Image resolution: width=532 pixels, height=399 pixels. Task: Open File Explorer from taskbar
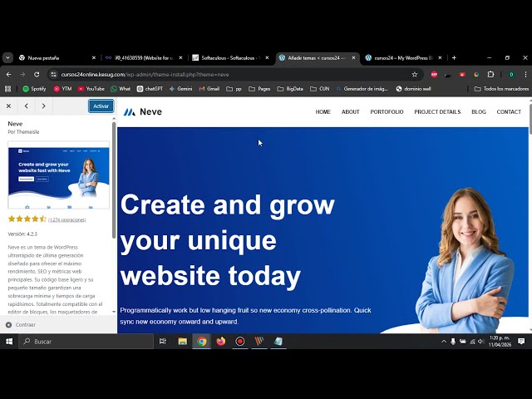click(183, 342)
